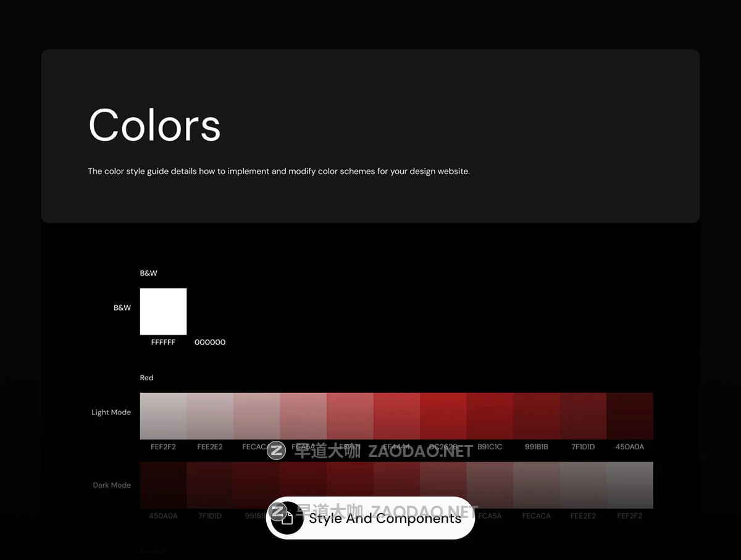Open the Style And Components button
741x560 pixels.
[384, 518]
